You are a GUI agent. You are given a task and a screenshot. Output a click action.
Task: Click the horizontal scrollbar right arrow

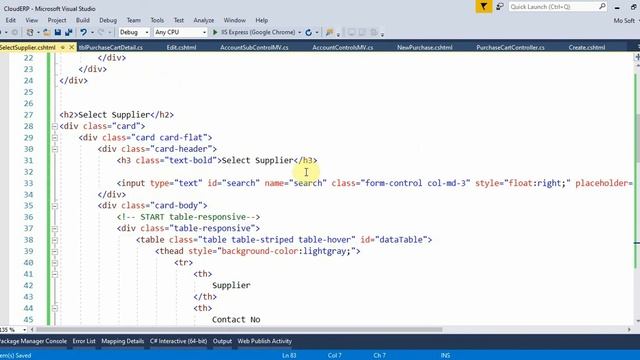tap(629, 329)
